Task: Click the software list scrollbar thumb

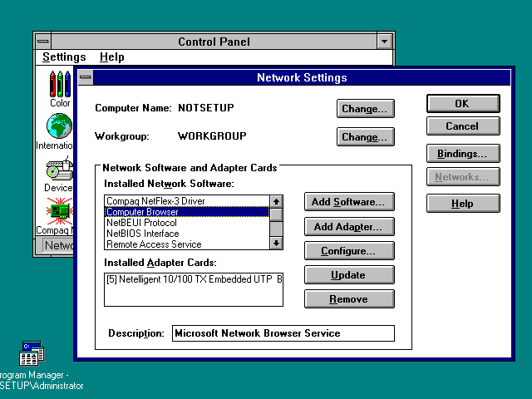Action: click(x=276, y=214)
